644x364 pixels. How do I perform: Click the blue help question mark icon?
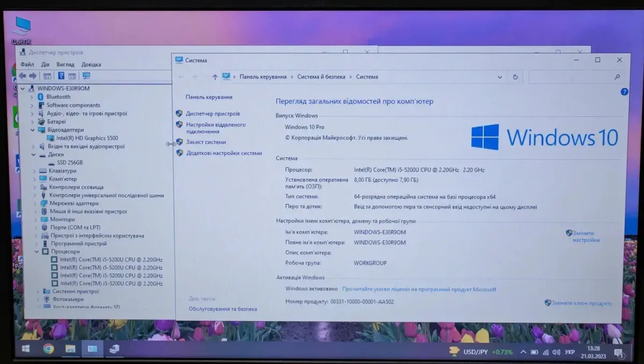(624, 92)
